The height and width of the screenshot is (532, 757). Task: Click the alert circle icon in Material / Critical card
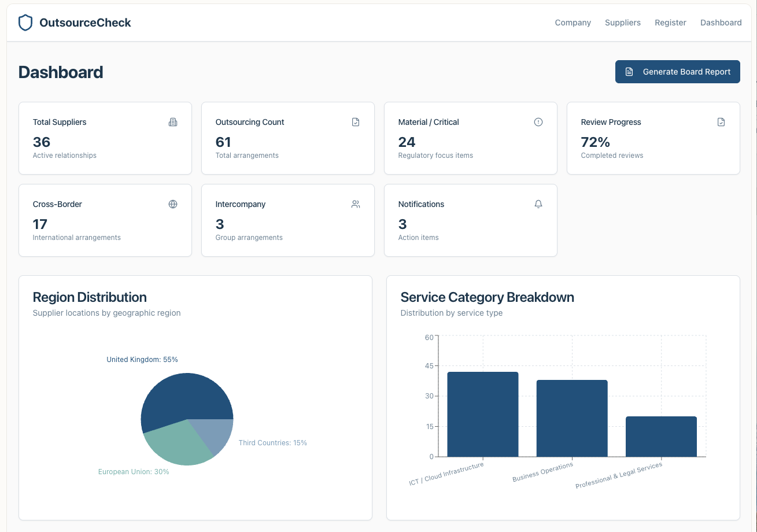[x=538, y=122]
